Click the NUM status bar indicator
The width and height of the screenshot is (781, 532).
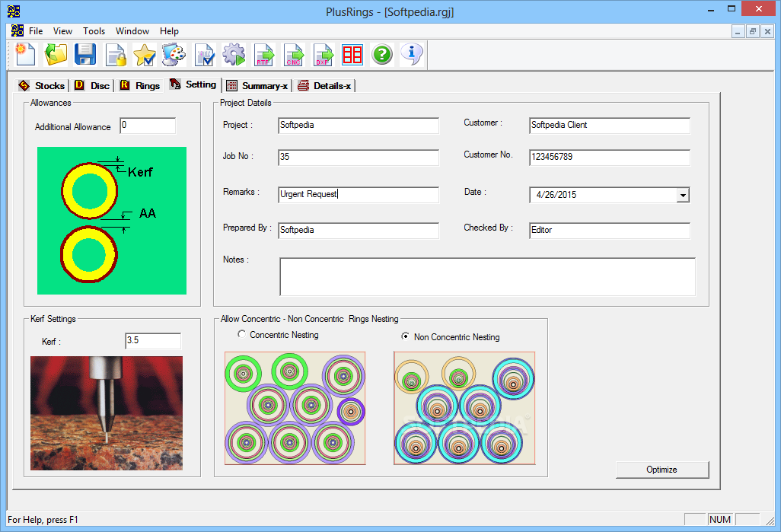click(x=720, y=520)
